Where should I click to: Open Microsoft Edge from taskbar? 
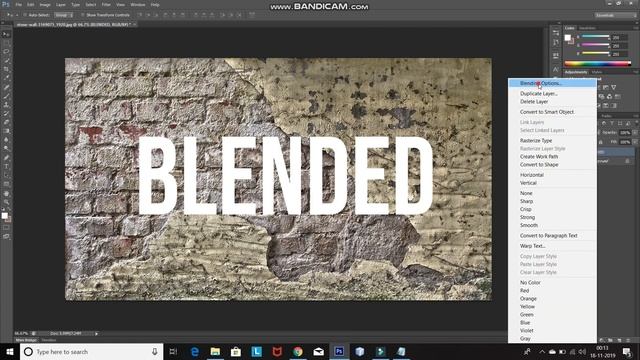(x=195, y=351)
